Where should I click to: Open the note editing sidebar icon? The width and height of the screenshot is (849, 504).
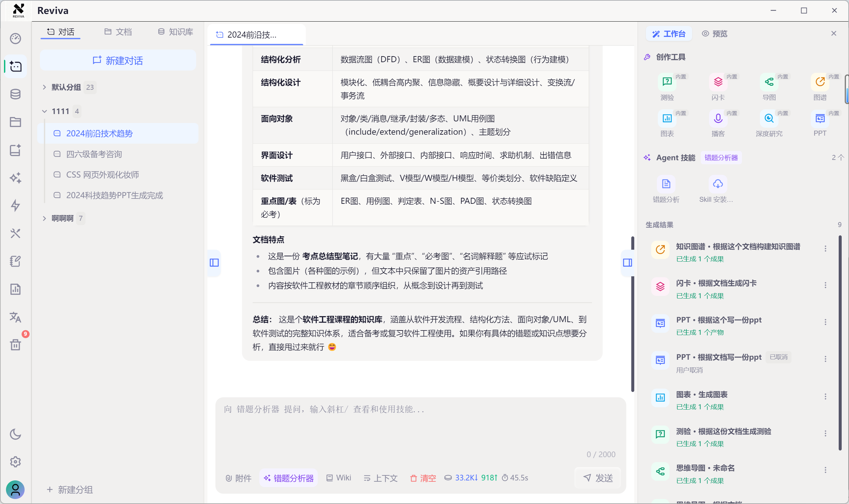point(15,261)
